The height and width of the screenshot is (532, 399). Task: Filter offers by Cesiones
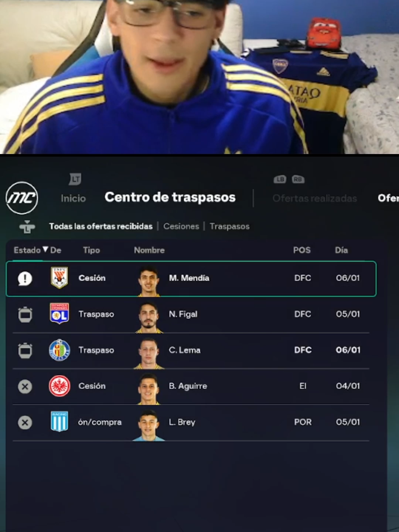pyautogui.click(x=181, y=226)
